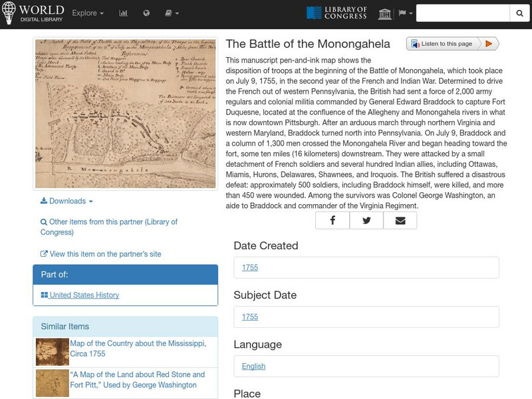
Task: Click the bar chart timeline icon
Action: pos(123,13)
